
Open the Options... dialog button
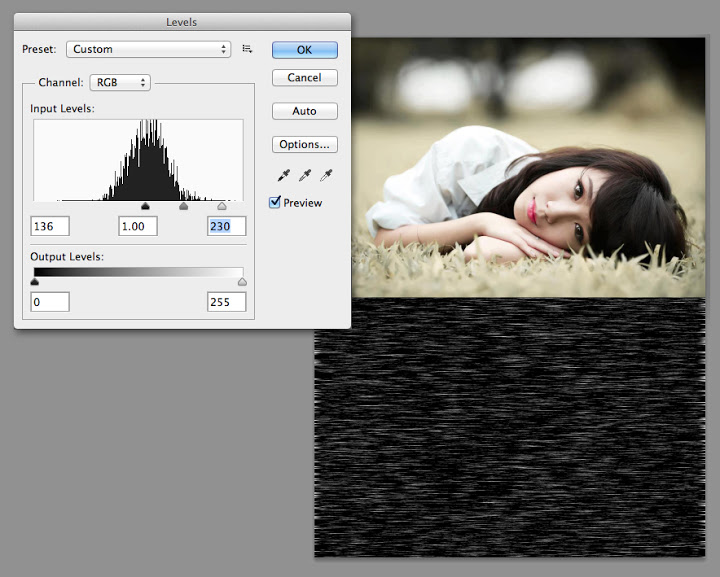(x=304, y=144)
